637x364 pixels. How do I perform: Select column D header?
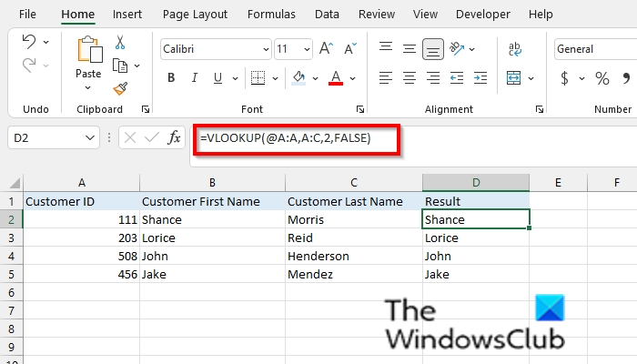pos(476,183)
